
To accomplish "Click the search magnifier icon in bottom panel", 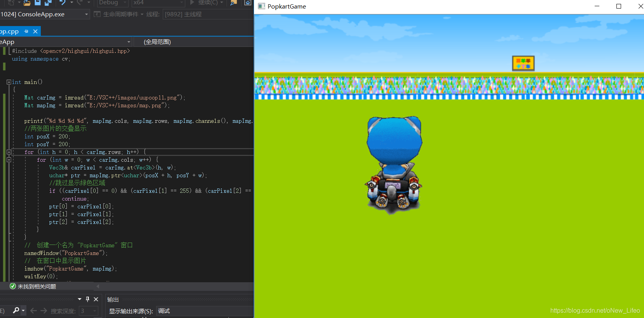I will (16, 310).
